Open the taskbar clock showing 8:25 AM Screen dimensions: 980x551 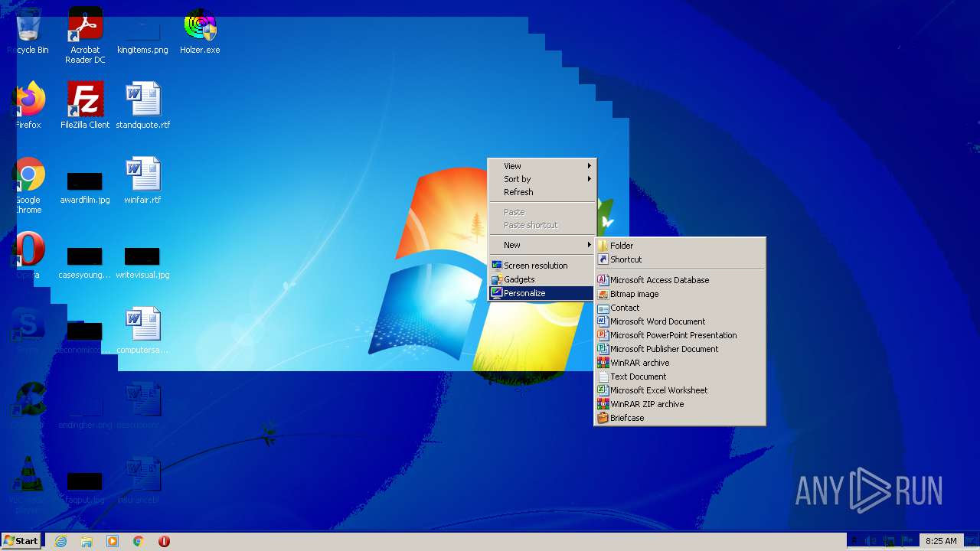click(941, 541)
